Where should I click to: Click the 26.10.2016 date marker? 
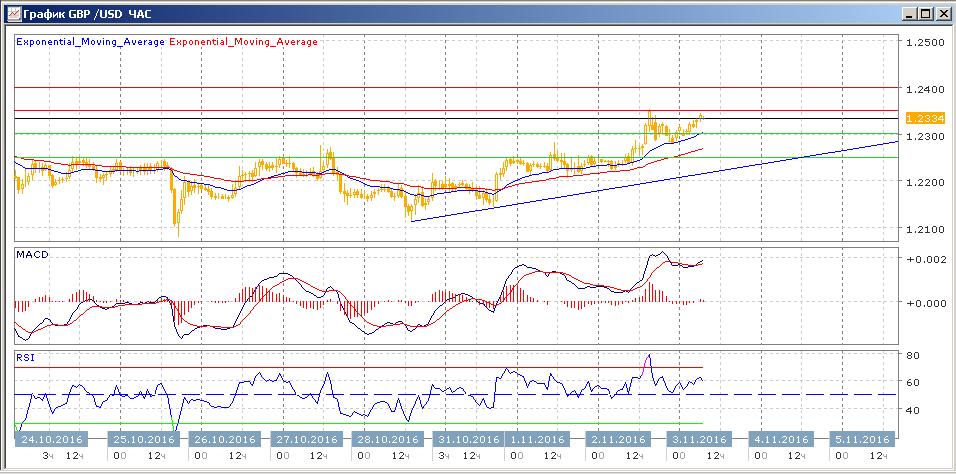pos(225,439)
